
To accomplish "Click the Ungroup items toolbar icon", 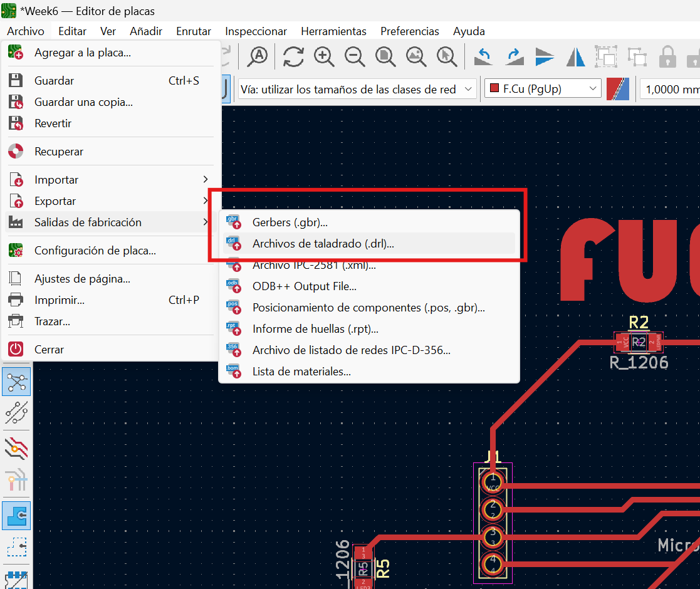I will [637, 57].
